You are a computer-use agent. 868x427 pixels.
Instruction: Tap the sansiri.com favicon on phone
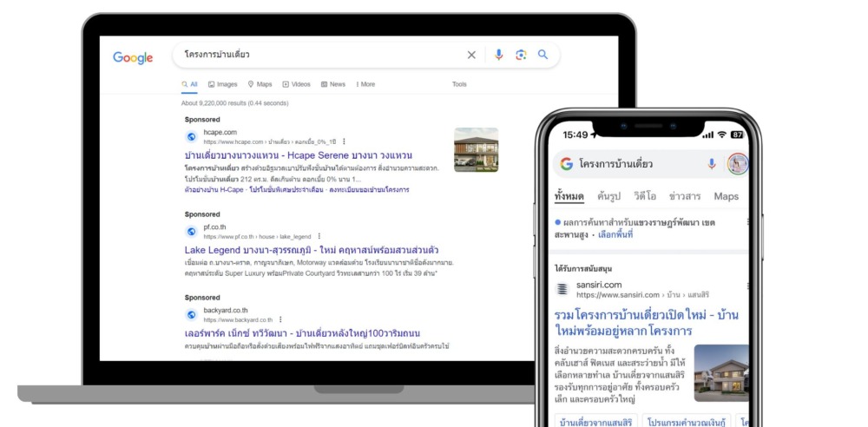click(x=562, y=289)
